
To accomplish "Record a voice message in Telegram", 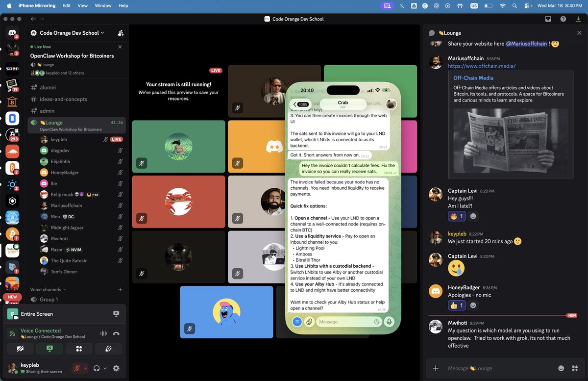I will click(x=389, y=322).
